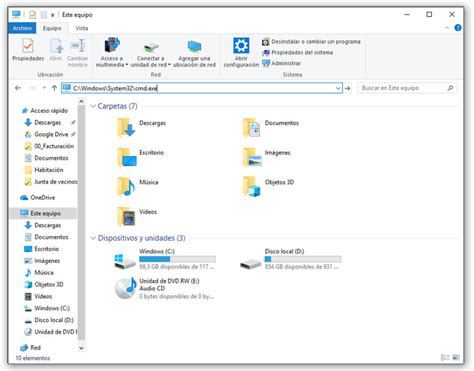
Task: Click Acceso a multimedia icon
Action: click(112, 45)
